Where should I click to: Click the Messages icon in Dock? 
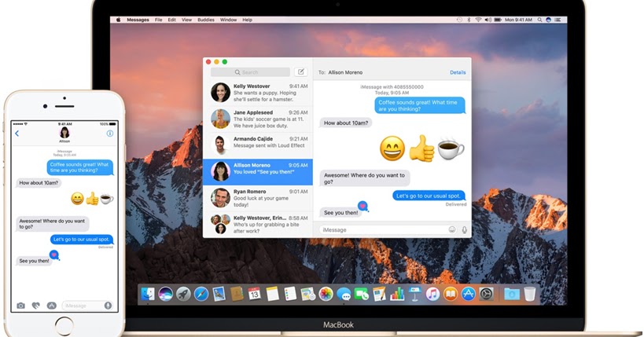[344, 294]
